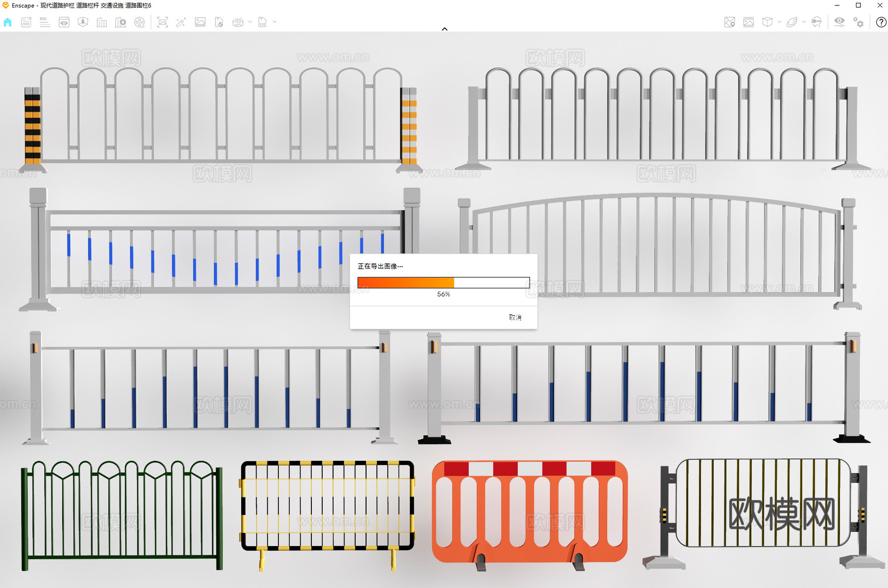The image size is (888, 588).
Task: Click the batch rendering image icon
Action: (200, 22)
